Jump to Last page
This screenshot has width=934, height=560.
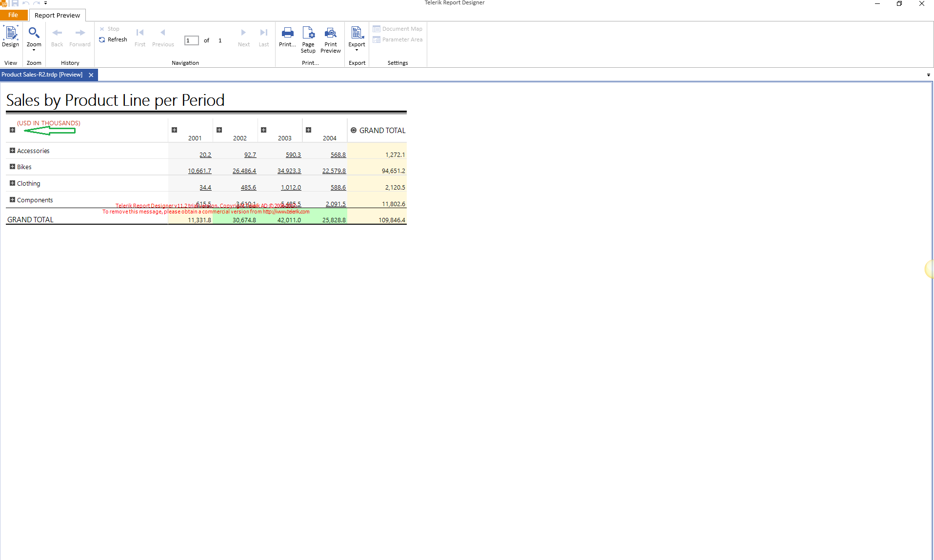(x=264, y=38)
